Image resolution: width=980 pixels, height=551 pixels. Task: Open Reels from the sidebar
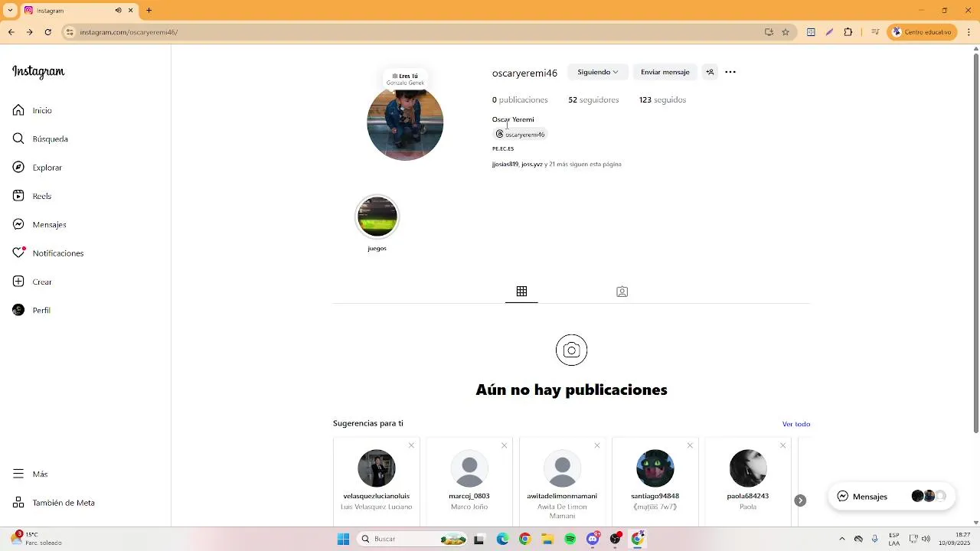coord(32,196)
